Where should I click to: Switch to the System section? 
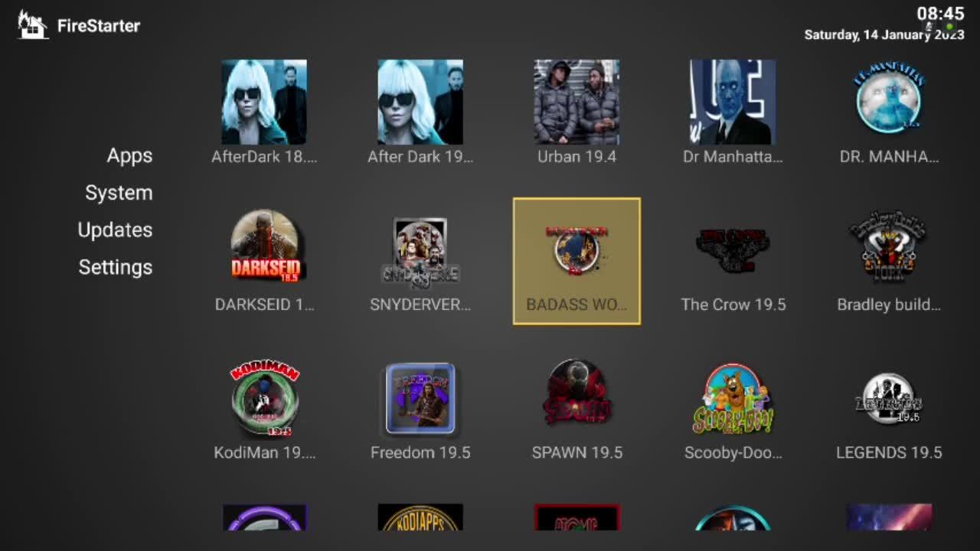(x=119, y=193)
